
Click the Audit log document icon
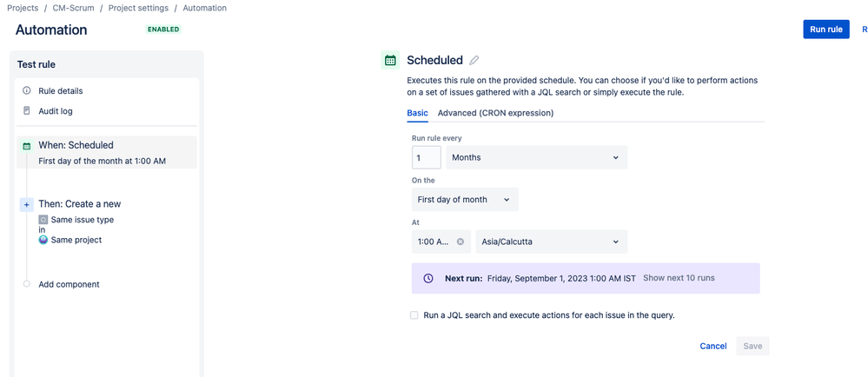[27, 110]
